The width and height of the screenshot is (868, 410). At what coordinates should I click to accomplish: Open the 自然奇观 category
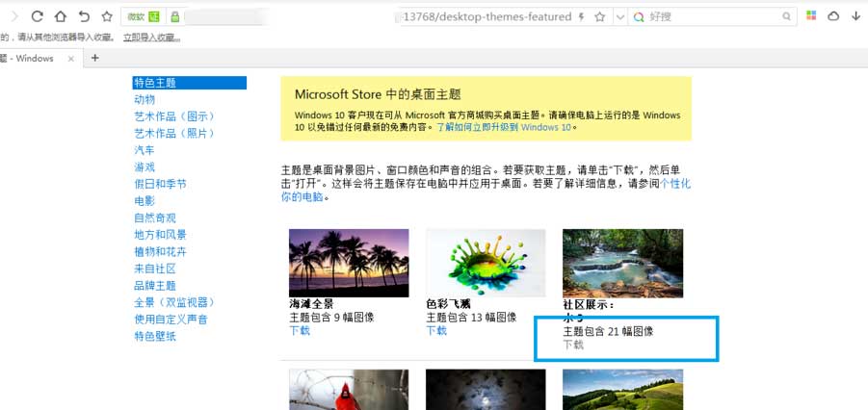(x=155, y=218)
